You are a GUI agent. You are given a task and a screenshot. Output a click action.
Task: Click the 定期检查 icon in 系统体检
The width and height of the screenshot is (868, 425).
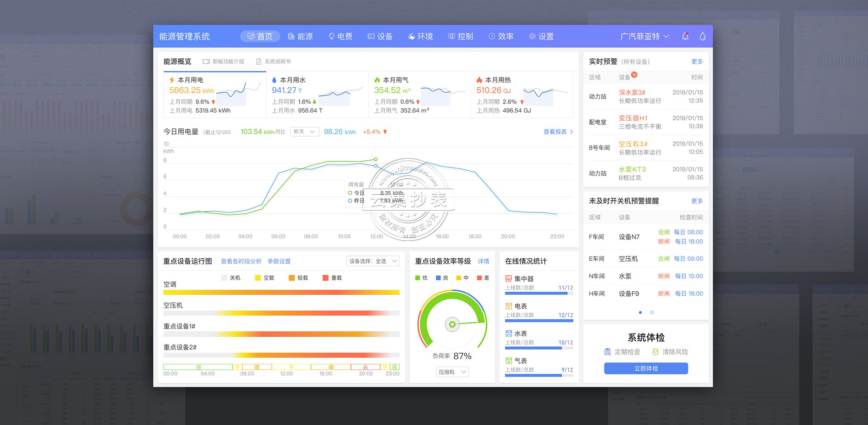pos(608,352)
